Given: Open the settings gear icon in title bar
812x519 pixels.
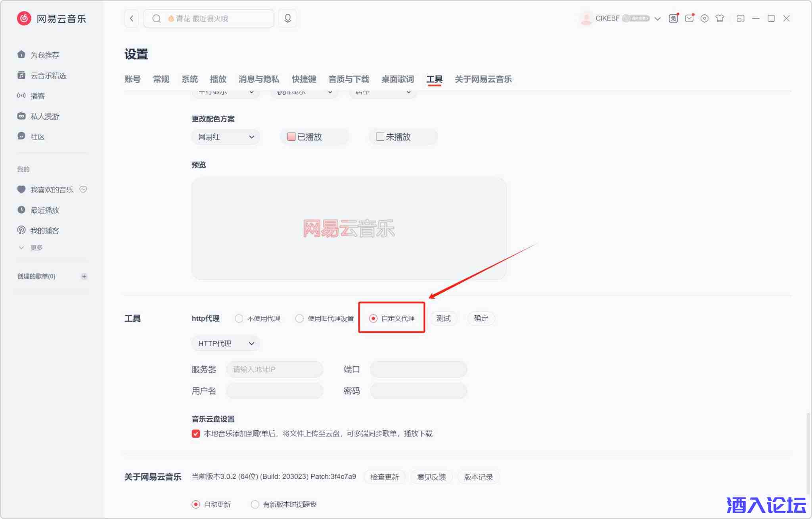Looking at the screenshot, I should tap(704, 18).
